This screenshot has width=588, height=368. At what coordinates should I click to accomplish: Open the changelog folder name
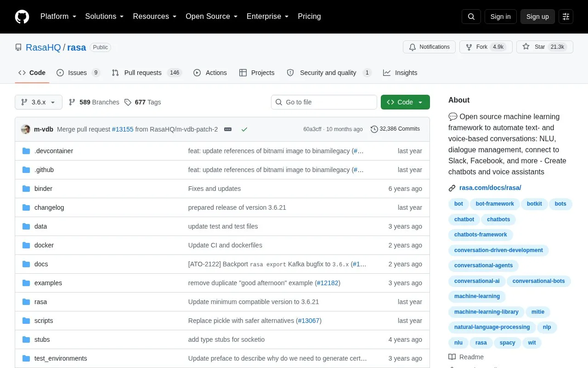[x=49, y=207]
